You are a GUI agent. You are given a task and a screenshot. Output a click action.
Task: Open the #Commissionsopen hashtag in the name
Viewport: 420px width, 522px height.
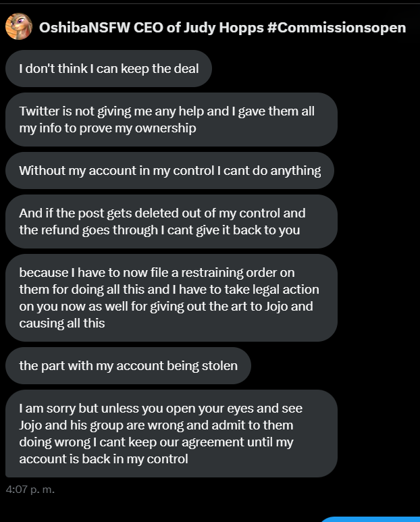(x=336, y=28)
